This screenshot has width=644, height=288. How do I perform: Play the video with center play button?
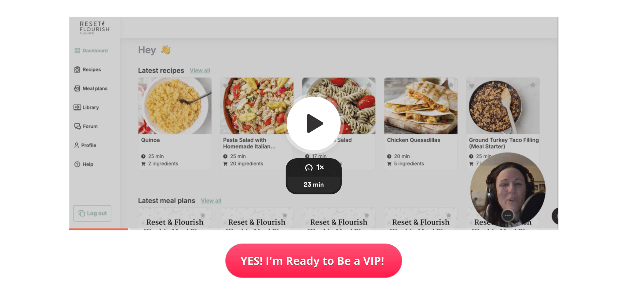[313, 124]
